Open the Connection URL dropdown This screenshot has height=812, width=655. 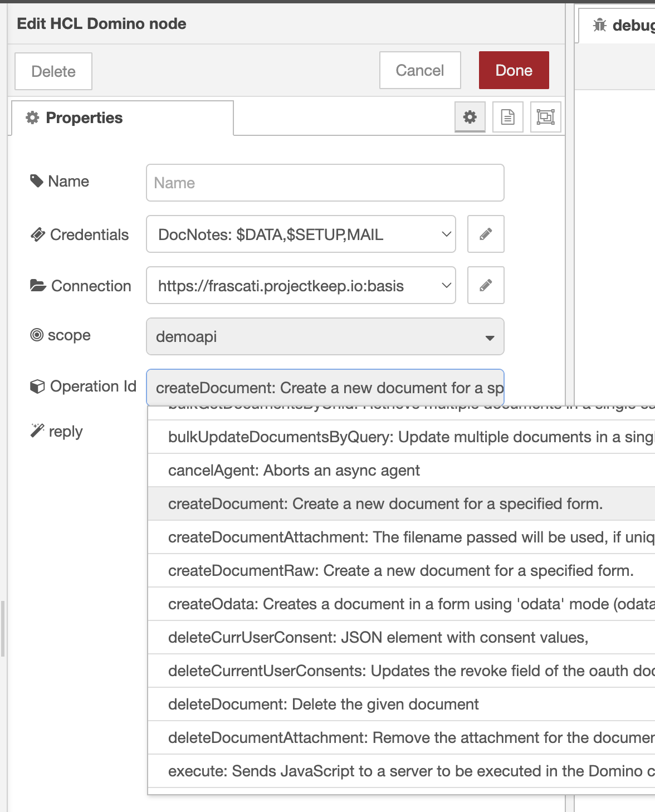click(301, 285)
